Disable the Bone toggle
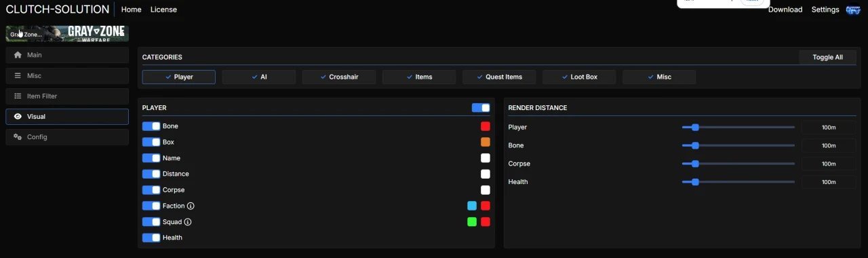 (151, 126)
